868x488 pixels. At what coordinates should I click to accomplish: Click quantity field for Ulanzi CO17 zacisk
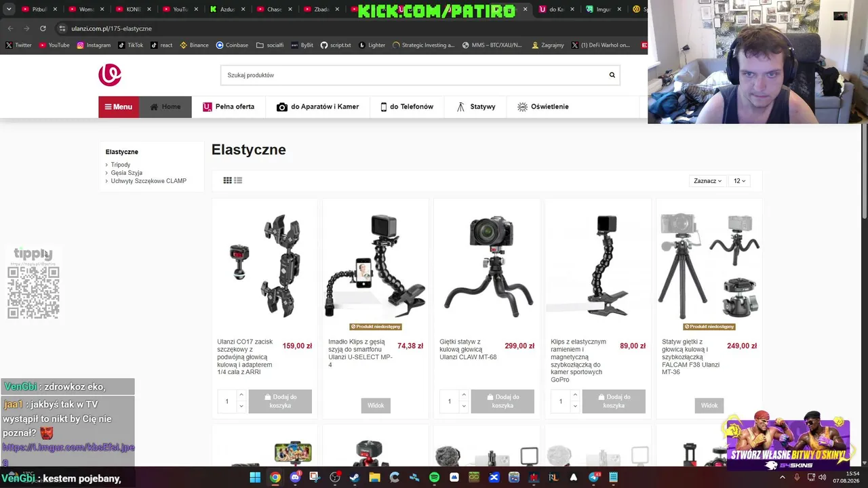pos(227,401)
